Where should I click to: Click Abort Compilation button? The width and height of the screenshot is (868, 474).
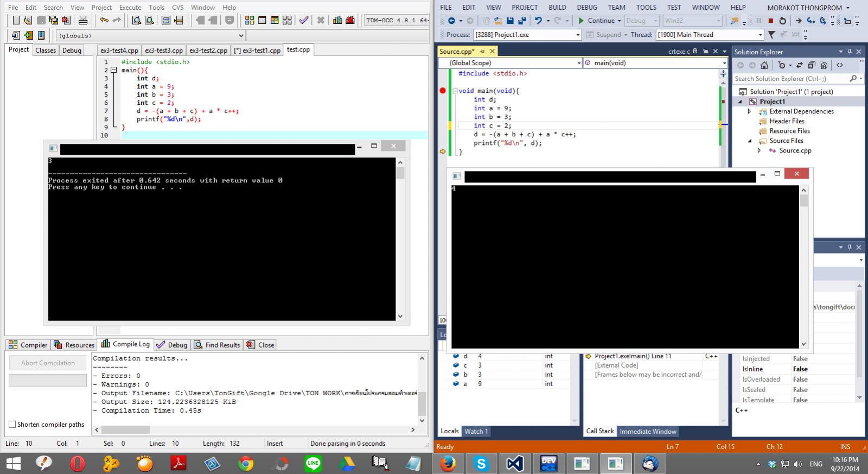tap(48, 363)
